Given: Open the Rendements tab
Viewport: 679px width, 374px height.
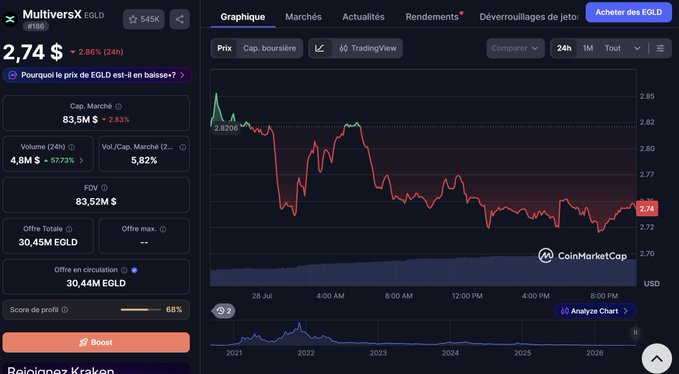Looking at the screenshot, I should pyautogui.click(x=432, y=17).
